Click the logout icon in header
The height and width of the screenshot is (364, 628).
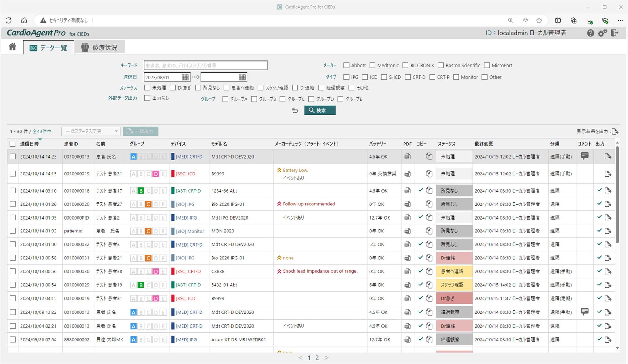(x=615, y=33)
